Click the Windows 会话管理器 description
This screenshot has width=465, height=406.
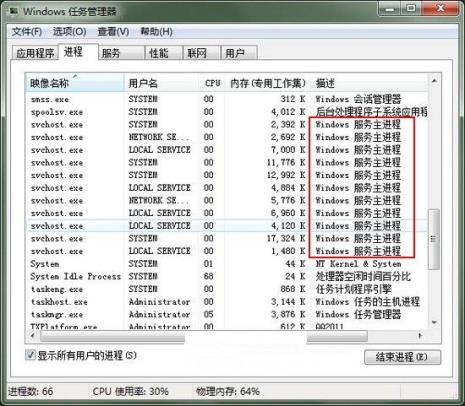tap(358, 99)
